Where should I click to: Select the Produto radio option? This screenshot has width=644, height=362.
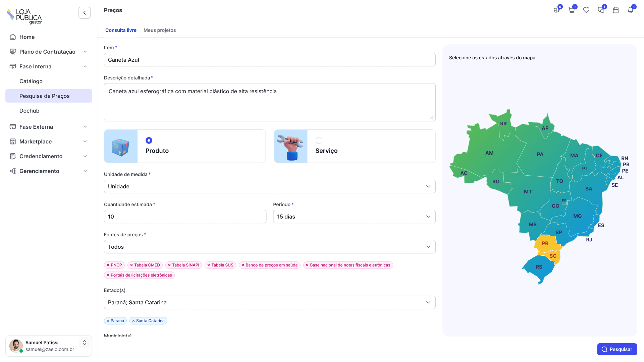149,140
